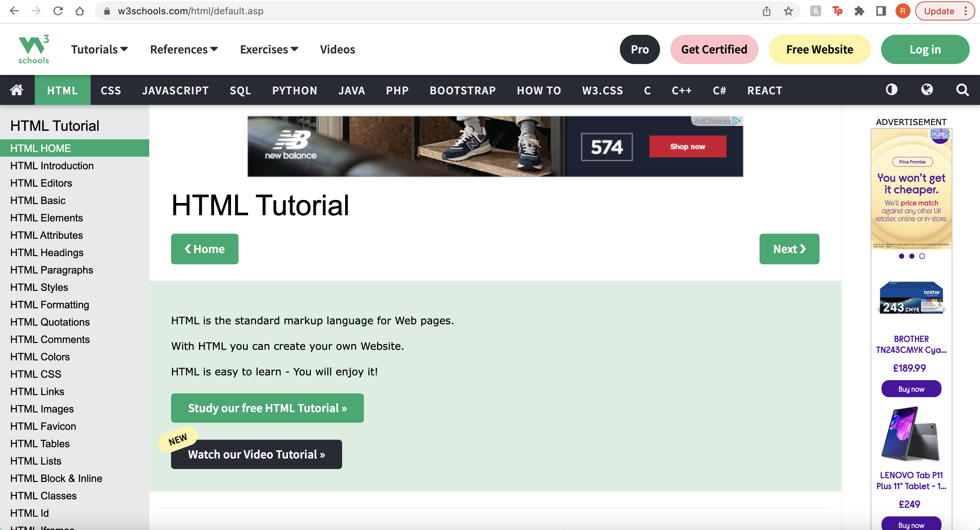Select third carousel dot in sidebar ad

coord(922,256)
